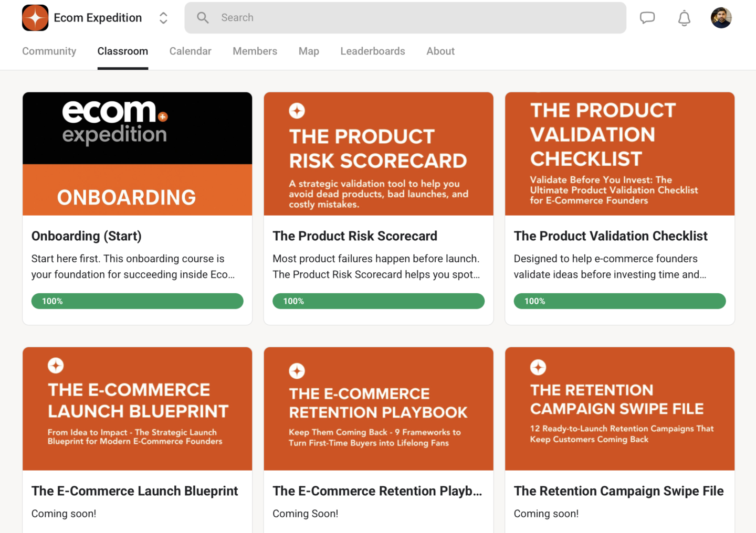Screen dimensions: 756x533
Task: Select the Map tab
Action: pyautogui.click(x=309, y=51)
